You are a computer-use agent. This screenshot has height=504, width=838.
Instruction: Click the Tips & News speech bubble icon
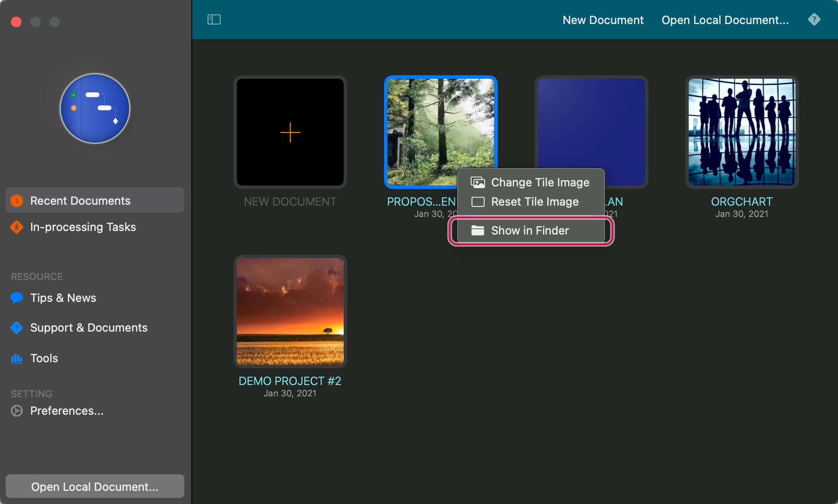click(17, 298)
